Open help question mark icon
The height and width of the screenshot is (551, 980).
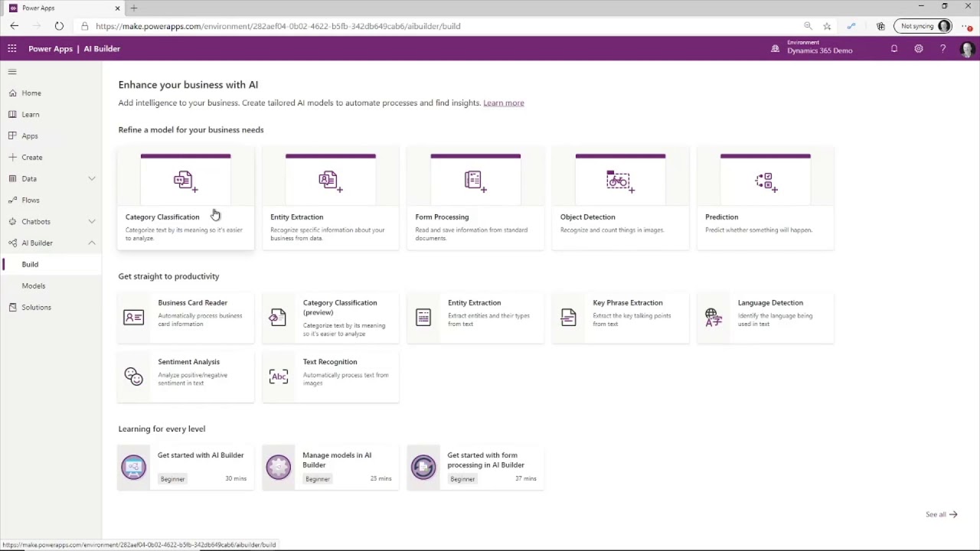[942, 49]
